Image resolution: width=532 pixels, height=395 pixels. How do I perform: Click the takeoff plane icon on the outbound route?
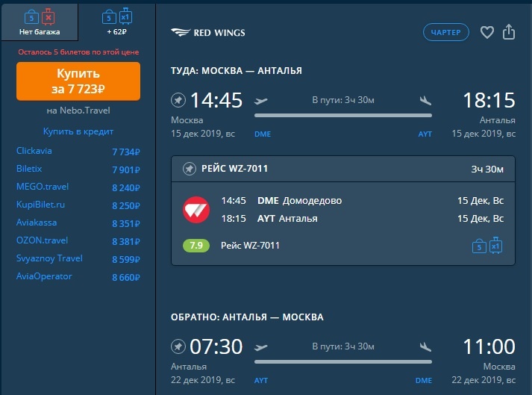(x=261, y=101)
